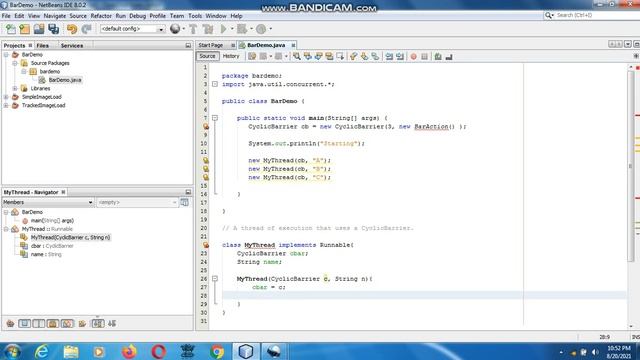Click the Clean and Build Project icon
The image size is (640, 360).
point(208,29)
